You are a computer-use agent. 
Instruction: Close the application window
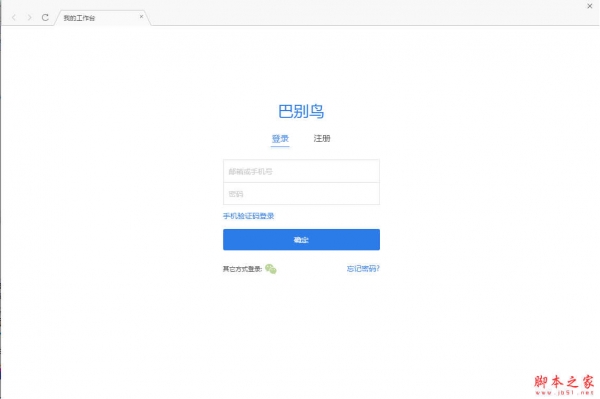(590, 6)
